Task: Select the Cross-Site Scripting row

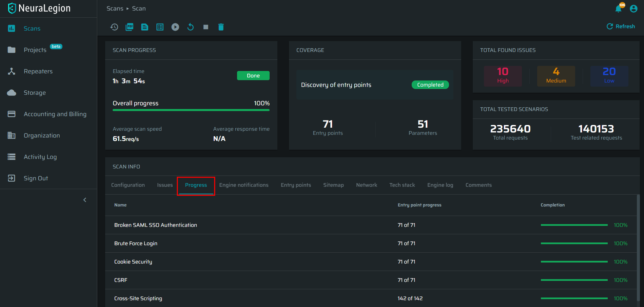Action: coord(371,298)
